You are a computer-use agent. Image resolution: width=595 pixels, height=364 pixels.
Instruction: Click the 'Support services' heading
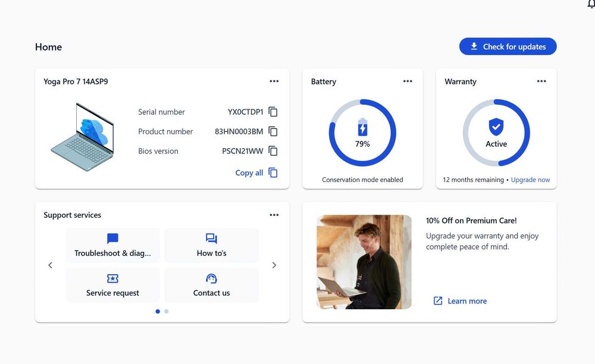72,215
